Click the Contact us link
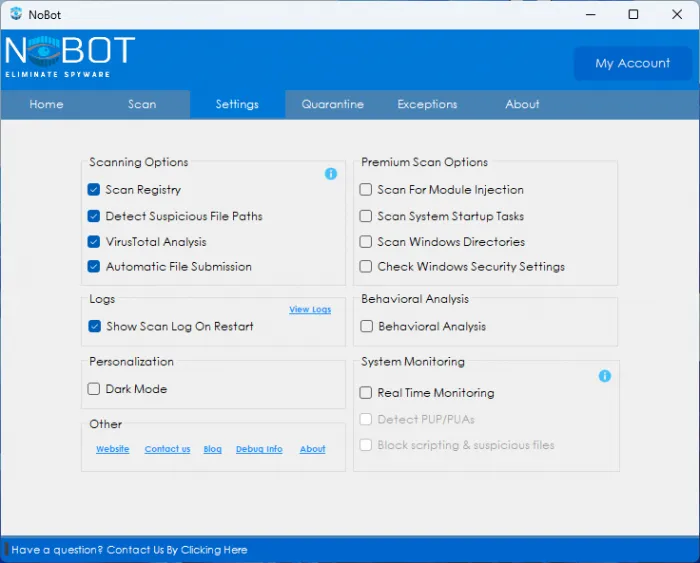700x563 pixels. tap(167, 449)
